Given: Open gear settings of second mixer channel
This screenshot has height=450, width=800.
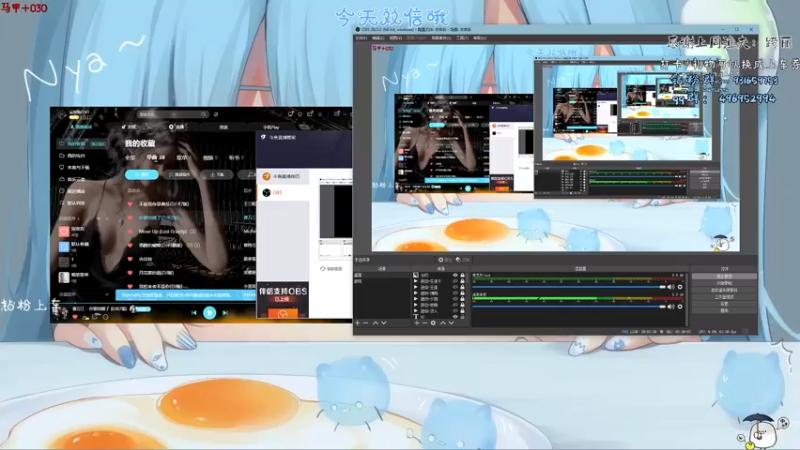Looking at the screenshot, I should click(680, 306).
